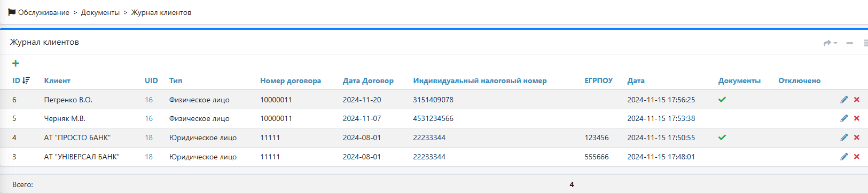Delete client Черняк М.В. with red cross
The width and height of the screenshot is (868, 194).
pos(857,118)
